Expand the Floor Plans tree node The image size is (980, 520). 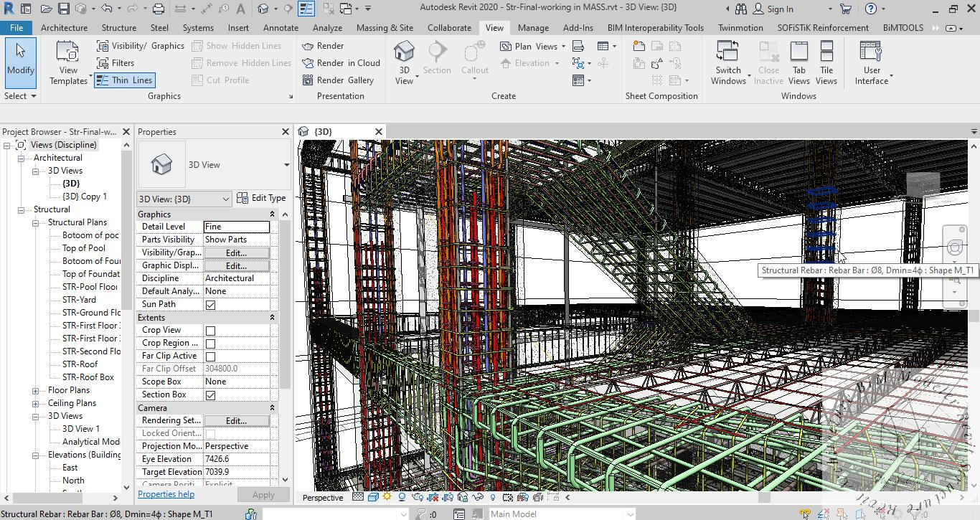35,391
